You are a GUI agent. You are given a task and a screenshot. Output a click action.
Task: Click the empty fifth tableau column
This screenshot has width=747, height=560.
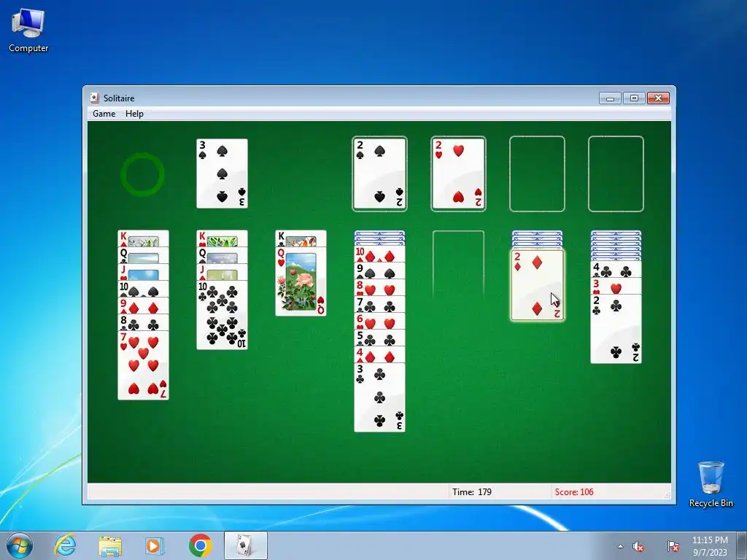[x=458, y=265]
